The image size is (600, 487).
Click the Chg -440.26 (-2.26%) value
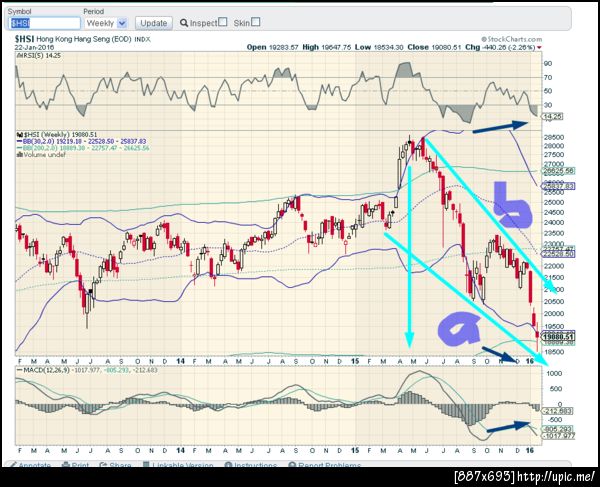pyautogui.click(x=503, y=47)
